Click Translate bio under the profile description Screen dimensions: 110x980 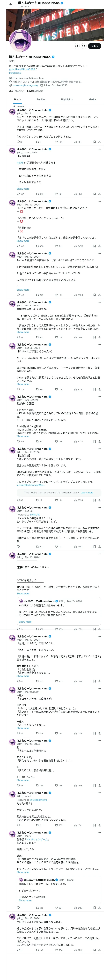[15, 73]
